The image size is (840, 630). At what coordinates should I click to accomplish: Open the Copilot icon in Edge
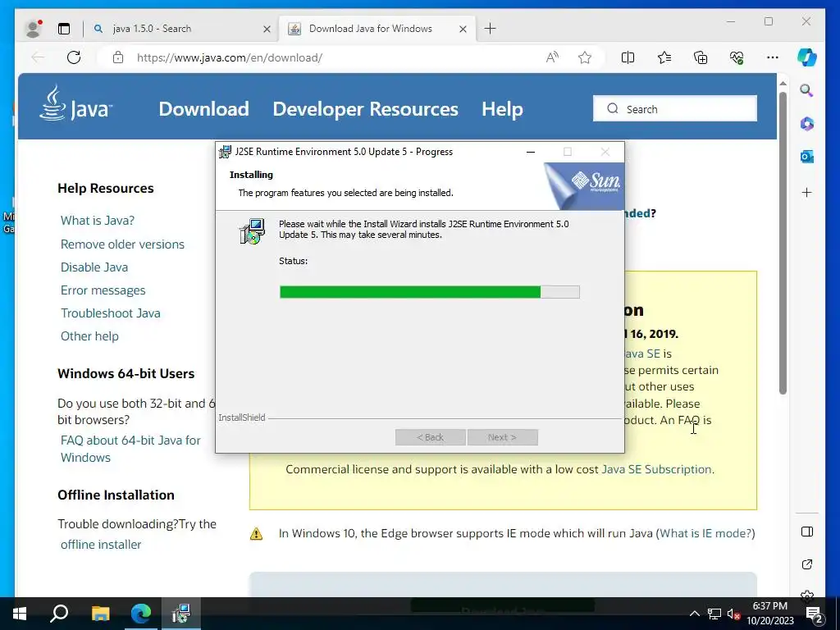(x=807, y=57)
